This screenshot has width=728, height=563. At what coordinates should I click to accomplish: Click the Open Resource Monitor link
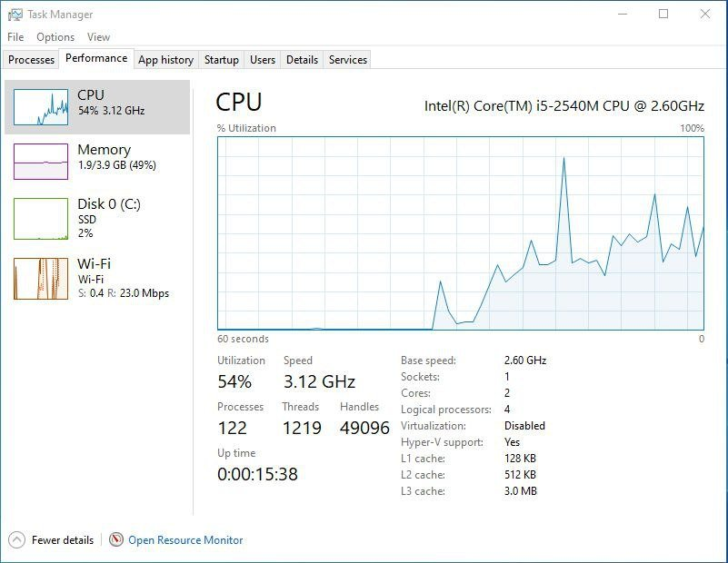pyautogui.click(x=185, y=539)
